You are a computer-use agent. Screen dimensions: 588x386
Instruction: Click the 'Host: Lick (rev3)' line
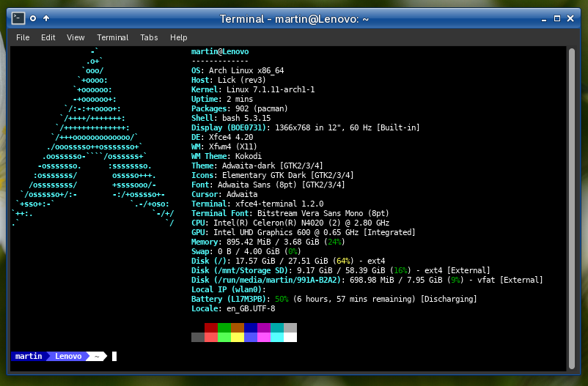(228, 80)
